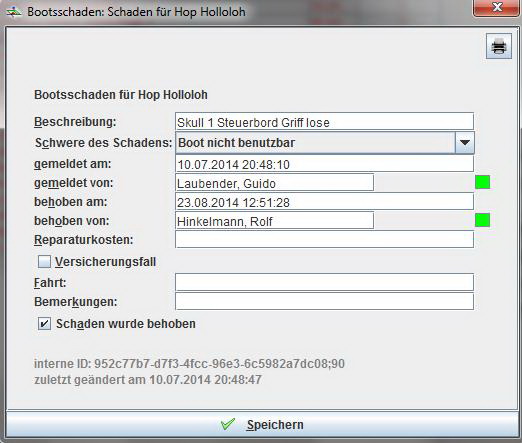522x443 pixels.
Task: Open the Schwere des Schadens dropdown arrow
Action: click(465, 143)
